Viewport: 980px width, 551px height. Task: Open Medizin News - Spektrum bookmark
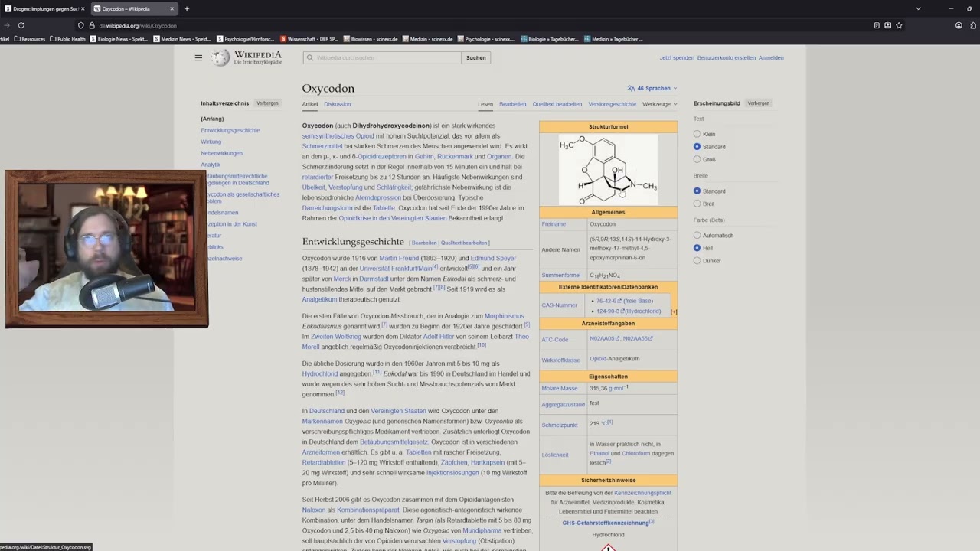point(182,39)
